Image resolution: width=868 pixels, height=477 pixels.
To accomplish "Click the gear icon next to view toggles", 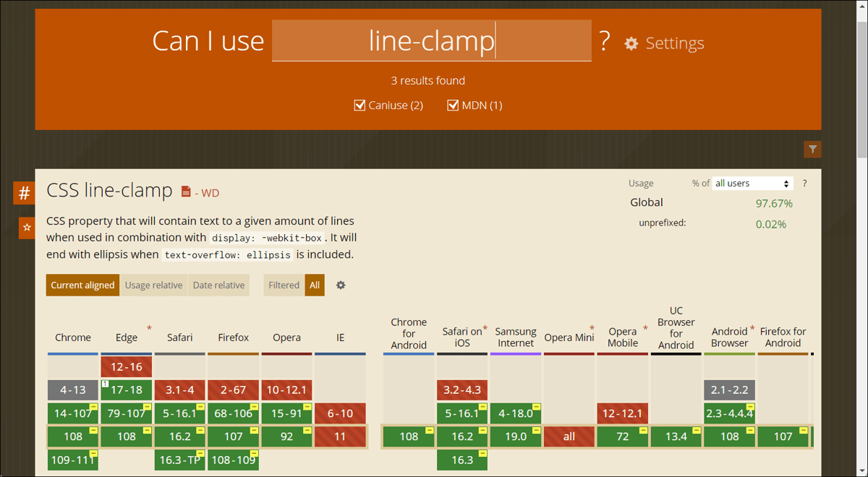I will click(340, 285).
